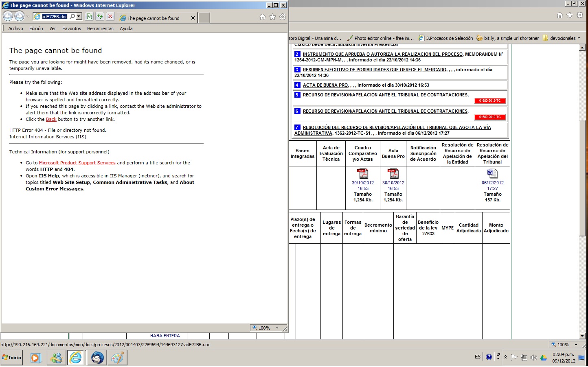Click the red 01680-2012-TC button in row 5
588x367 pixels.
490,101
